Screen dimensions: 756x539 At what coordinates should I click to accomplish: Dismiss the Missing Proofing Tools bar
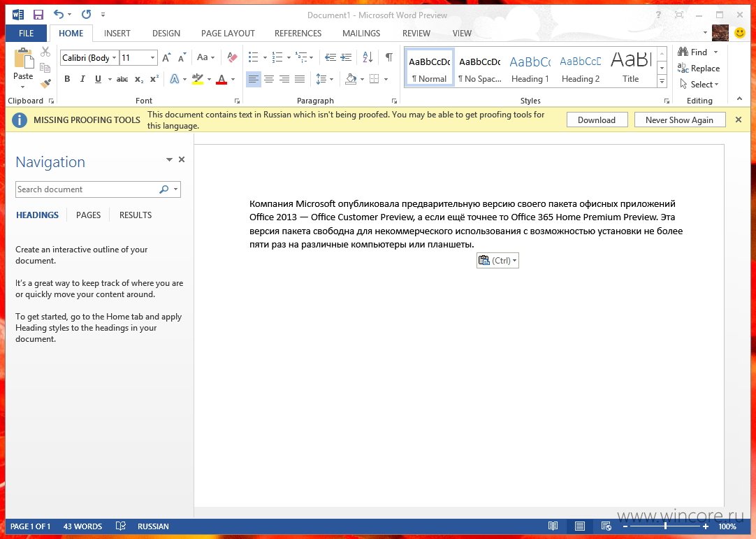tap(738, 120)
